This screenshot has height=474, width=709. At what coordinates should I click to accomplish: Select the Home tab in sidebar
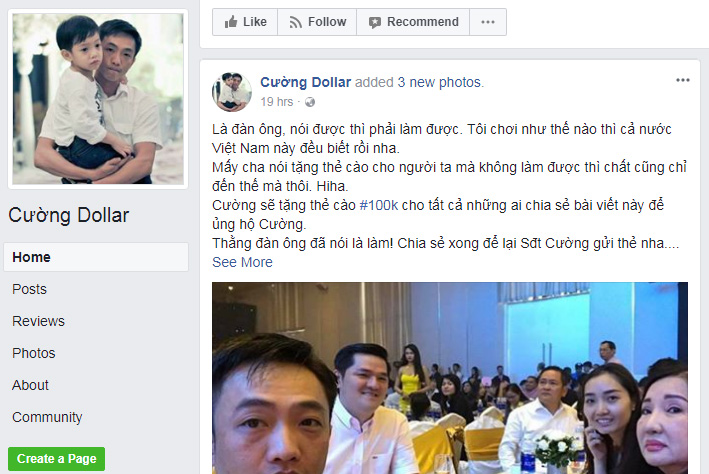96,257
